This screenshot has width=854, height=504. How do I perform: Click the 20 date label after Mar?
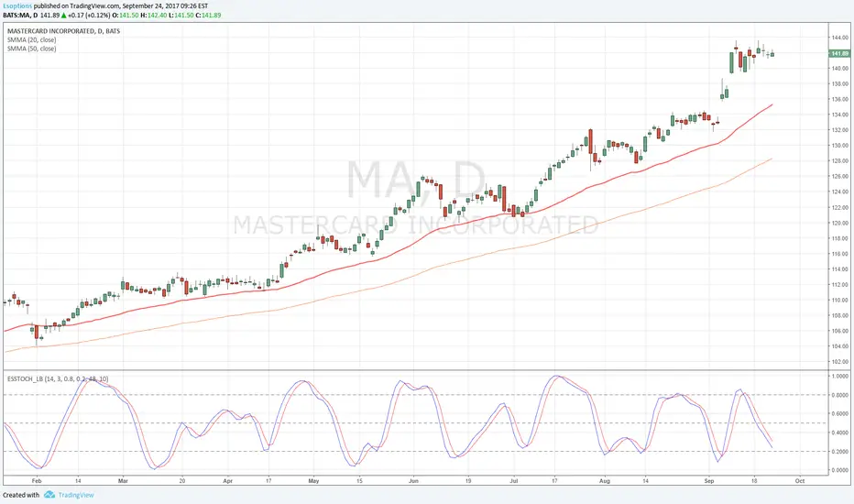182,480
